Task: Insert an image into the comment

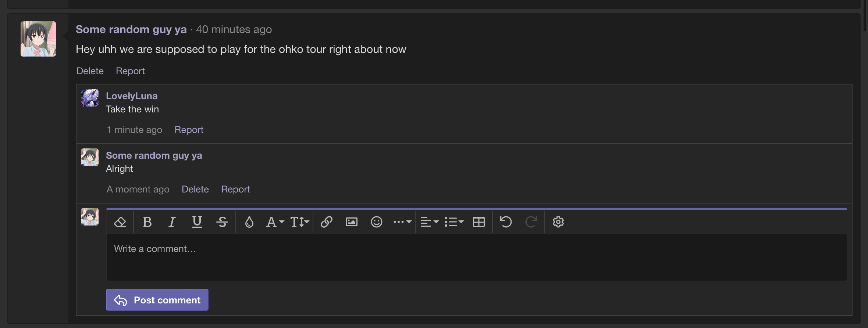Action: 352,222
